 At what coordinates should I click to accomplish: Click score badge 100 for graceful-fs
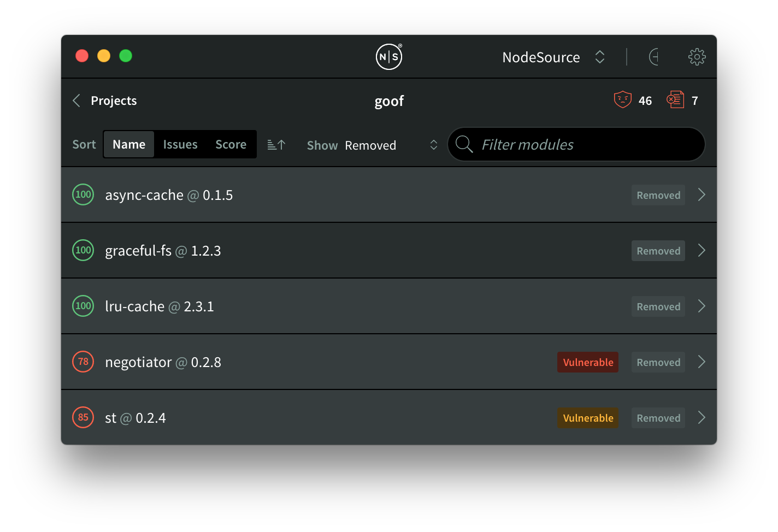tap(83, 250)
